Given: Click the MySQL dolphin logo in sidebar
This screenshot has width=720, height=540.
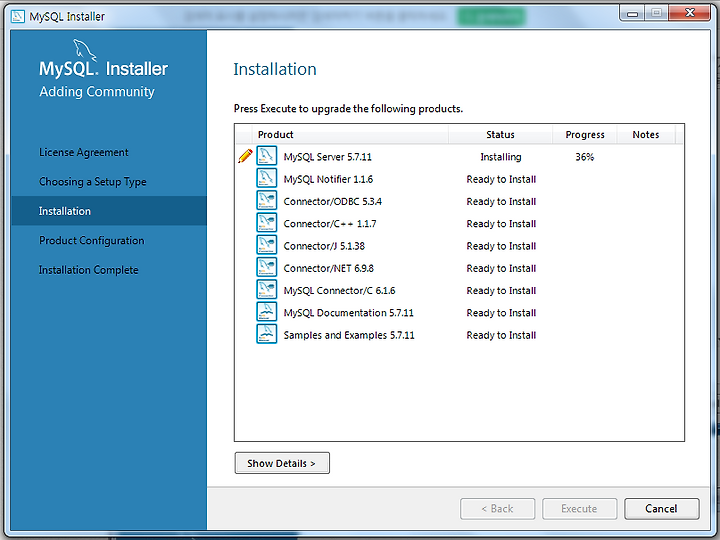Looking at the screenshot, I should (x=85, y=50).
